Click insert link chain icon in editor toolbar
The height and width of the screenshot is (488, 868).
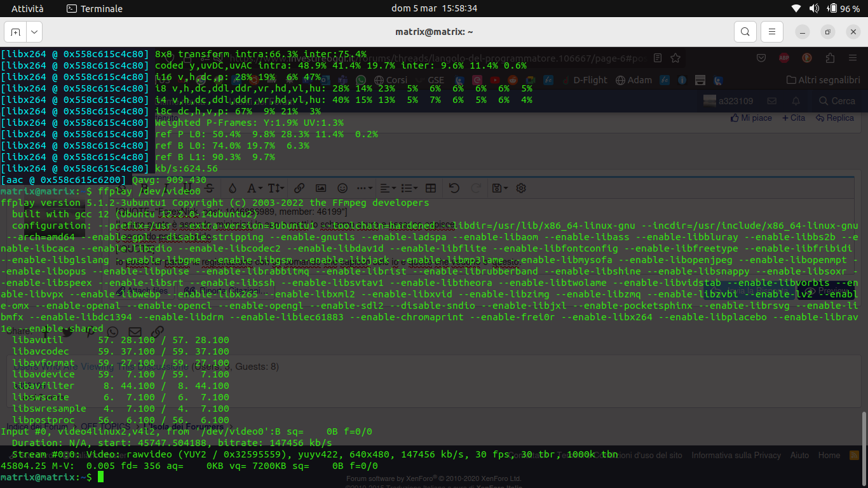pos(299,188)
